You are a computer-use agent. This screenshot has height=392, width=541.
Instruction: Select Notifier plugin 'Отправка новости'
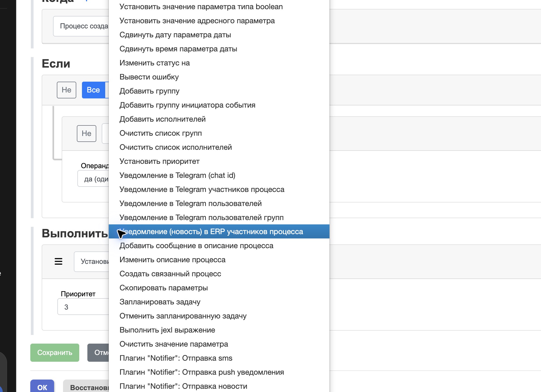pyautogui.click(x=219, y=386)
